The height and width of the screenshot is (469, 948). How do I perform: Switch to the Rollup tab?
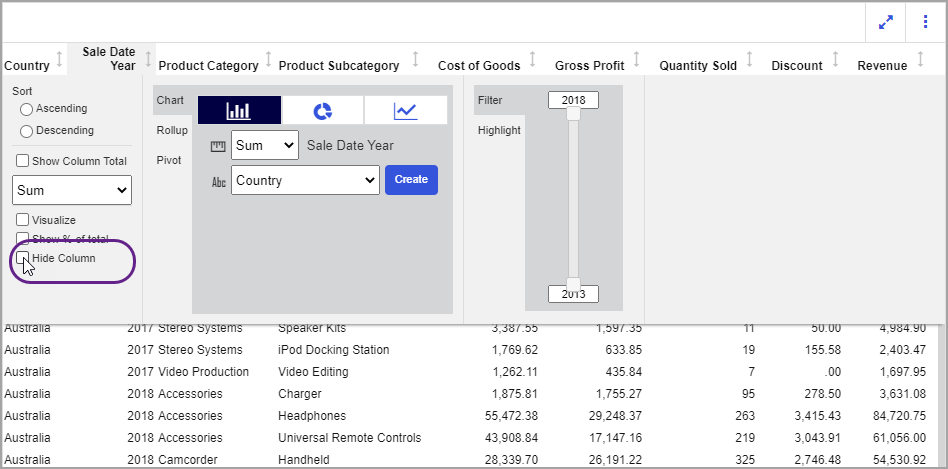(x=172, y=131)
